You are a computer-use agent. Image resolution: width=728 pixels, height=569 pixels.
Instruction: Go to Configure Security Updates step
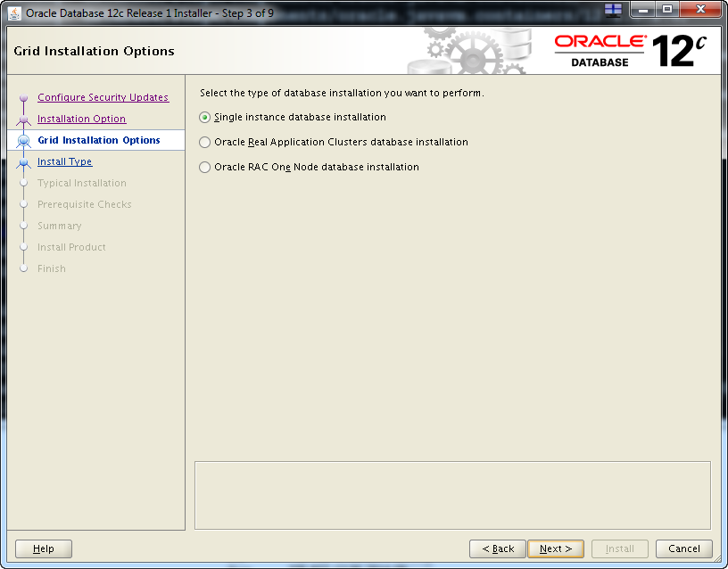pyautogui.click(x=103, y=97)
